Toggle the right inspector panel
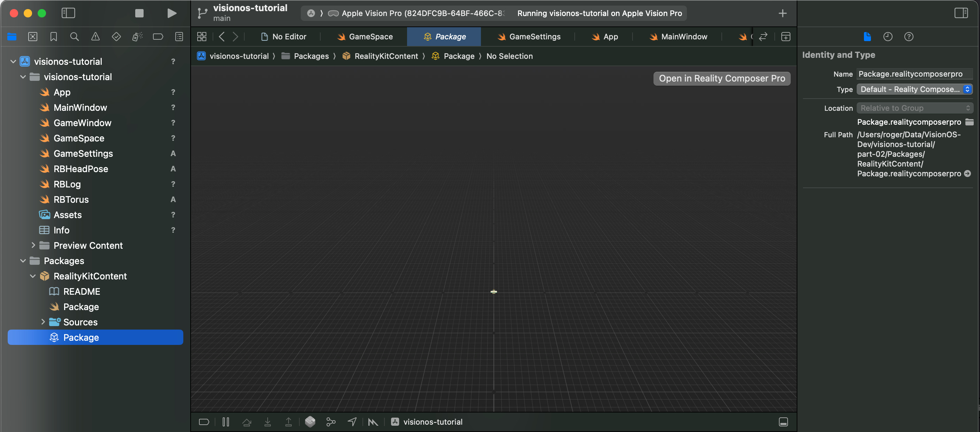980x432 pixels. coord(961,13)
